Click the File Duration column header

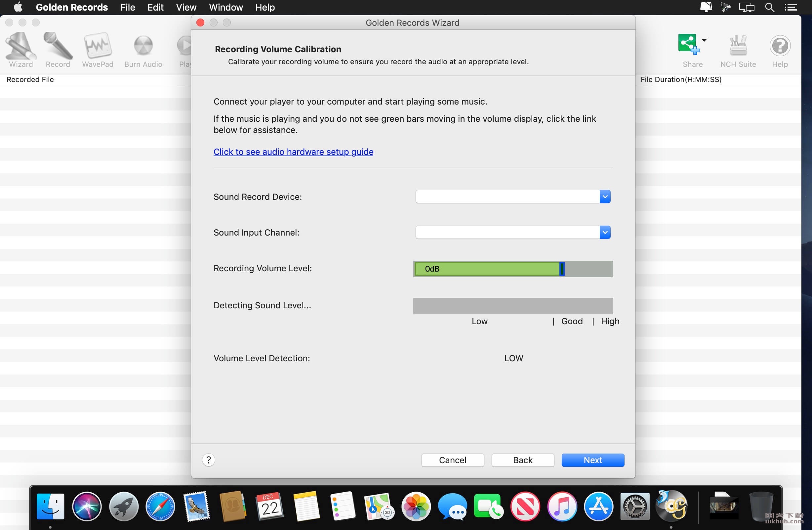[x=681, y=79]
